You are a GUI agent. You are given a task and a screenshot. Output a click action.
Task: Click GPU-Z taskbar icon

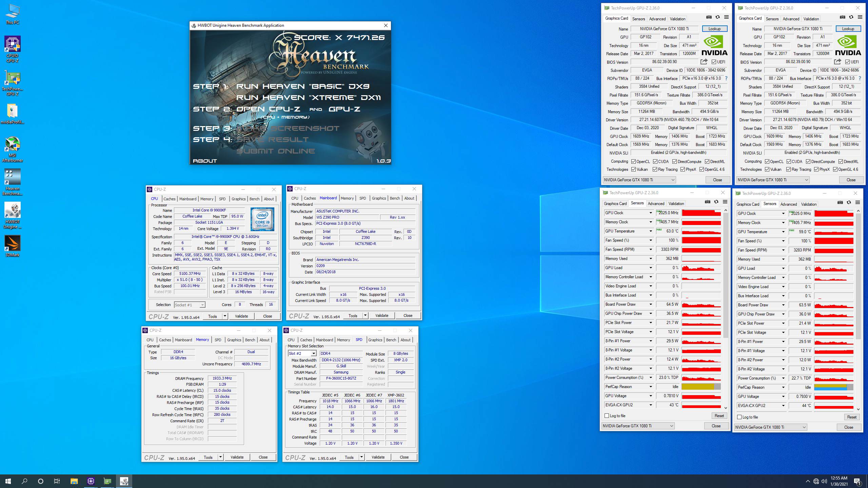coord(107,481)
